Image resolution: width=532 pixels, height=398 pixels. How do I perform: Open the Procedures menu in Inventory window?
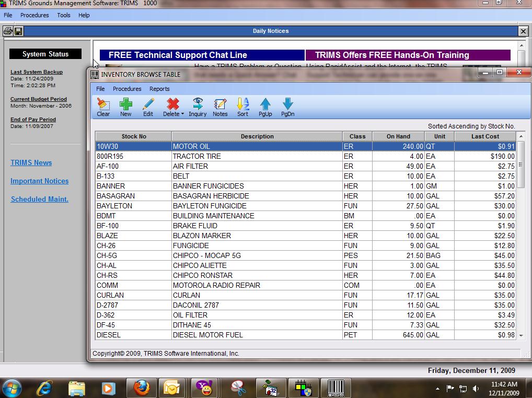(127, 89)
